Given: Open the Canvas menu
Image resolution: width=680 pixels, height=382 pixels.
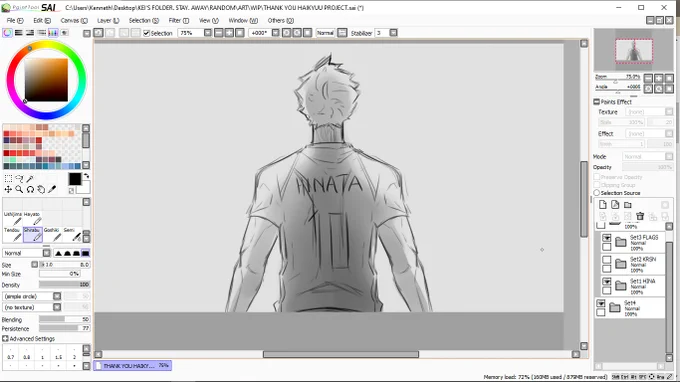Looking at the screenshot, I should click(74, 20).
